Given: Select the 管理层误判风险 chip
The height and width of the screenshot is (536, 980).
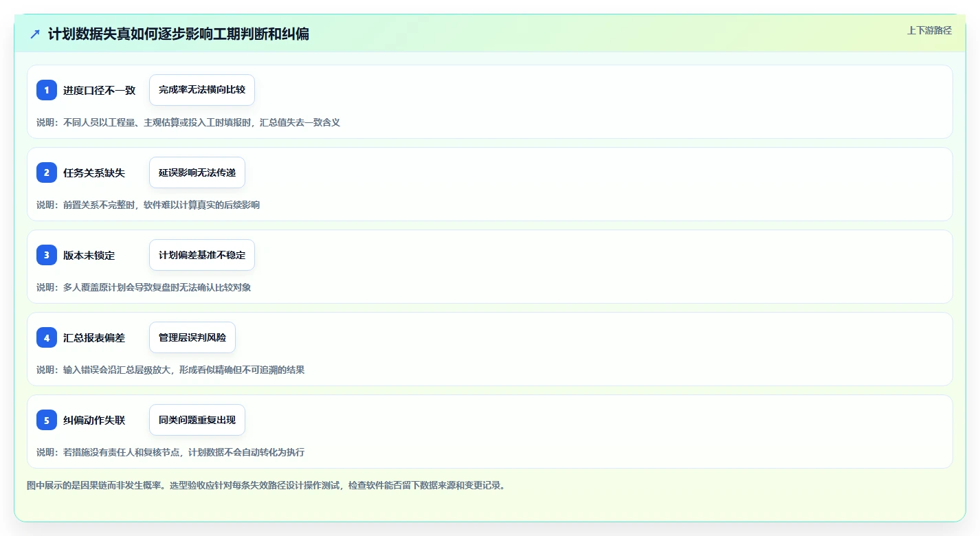Looking at the screenshot, I should [x=192, y=337].
